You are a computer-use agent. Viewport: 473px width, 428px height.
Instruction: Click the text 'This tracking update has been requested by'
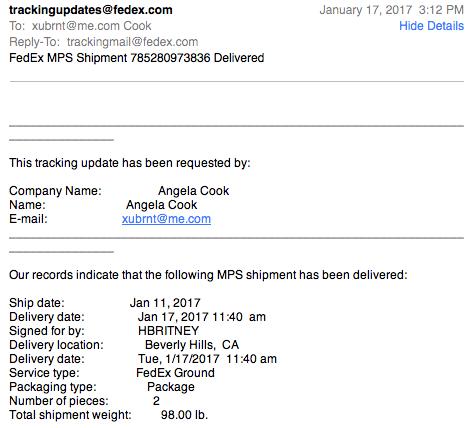[129, 163]
